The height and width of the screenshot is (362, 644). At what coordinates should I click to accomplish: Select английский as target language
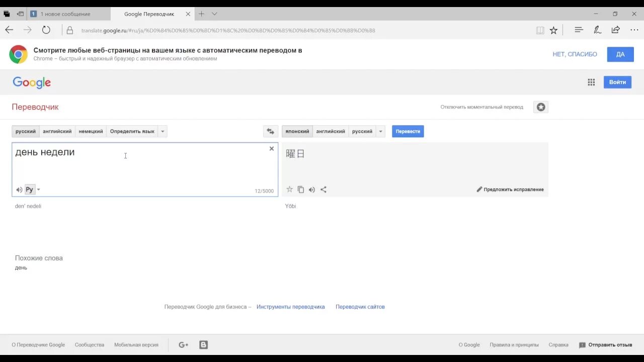(x=331, y=131)
